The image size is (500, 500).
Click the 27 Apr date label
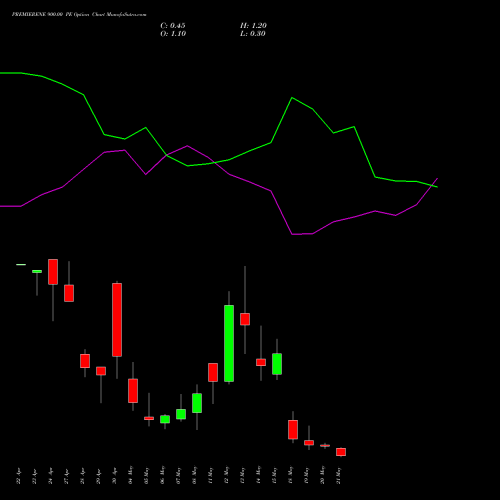(67, 477)
